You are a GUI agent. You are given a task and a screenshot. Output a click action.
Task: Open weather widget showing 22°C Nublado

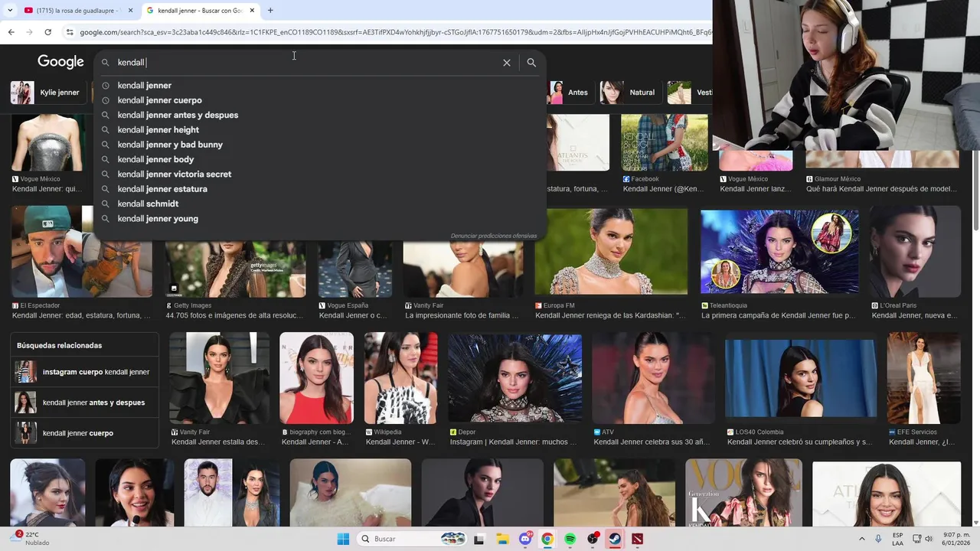coord(31,539)
